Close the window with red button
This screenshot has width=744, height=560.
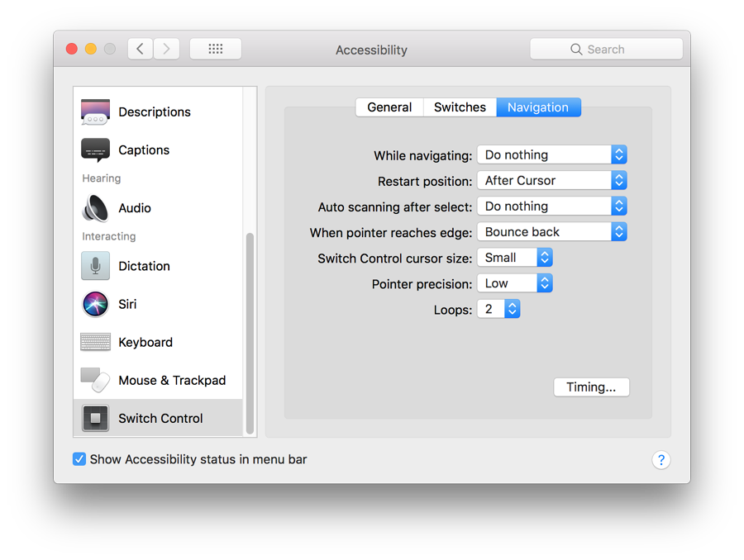click(72, 49)
